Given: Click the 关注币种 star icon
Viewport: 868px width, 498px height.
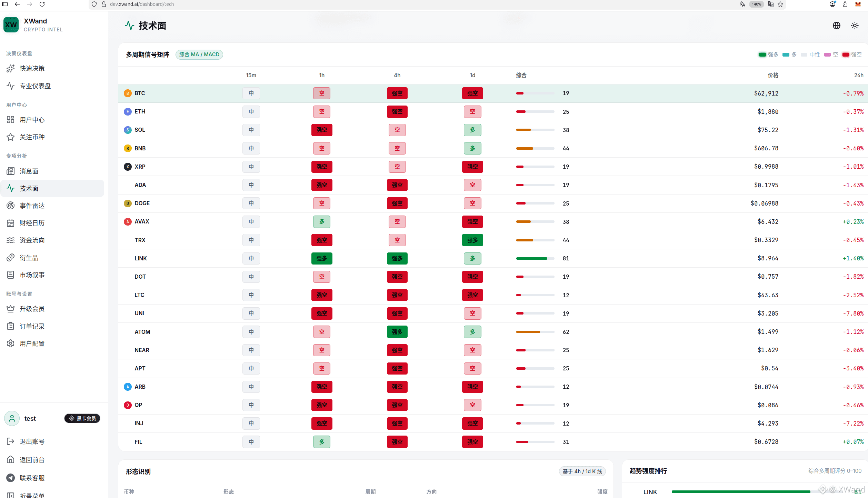Looking at the screenshot, I should [x=11, y=137].
